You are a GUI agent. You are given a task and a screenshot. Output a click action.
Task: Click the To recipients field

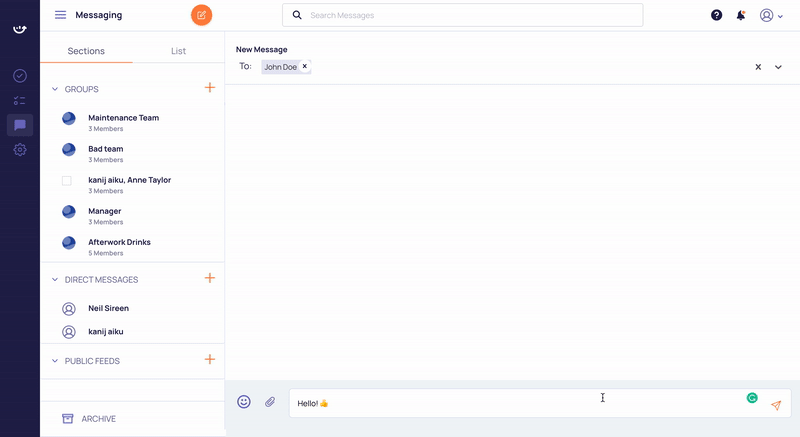[x=510, y=67]
